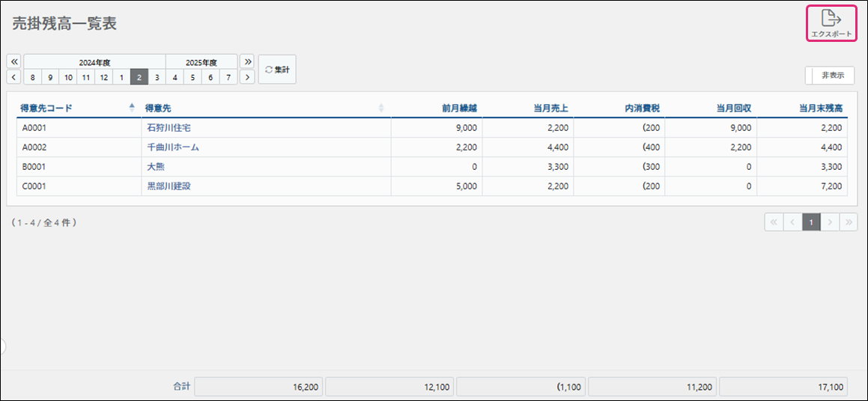Viewport: 868px width, 401px height.
Task: Go to last page in pagination
Action: click(849, 222)
